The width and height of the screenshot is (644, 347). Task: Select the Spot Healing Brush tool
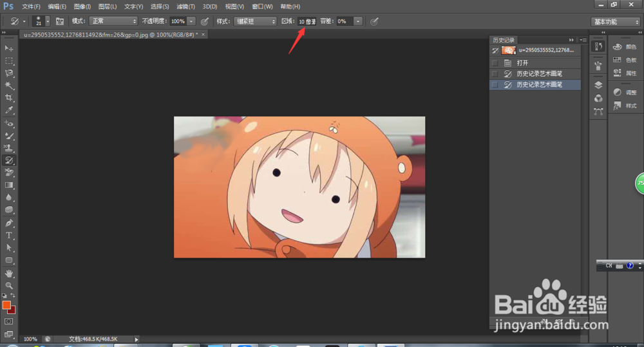tap(8, 123)
